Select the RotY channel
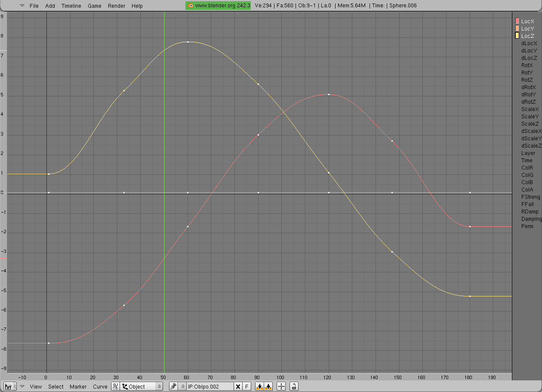 [527, 72]
